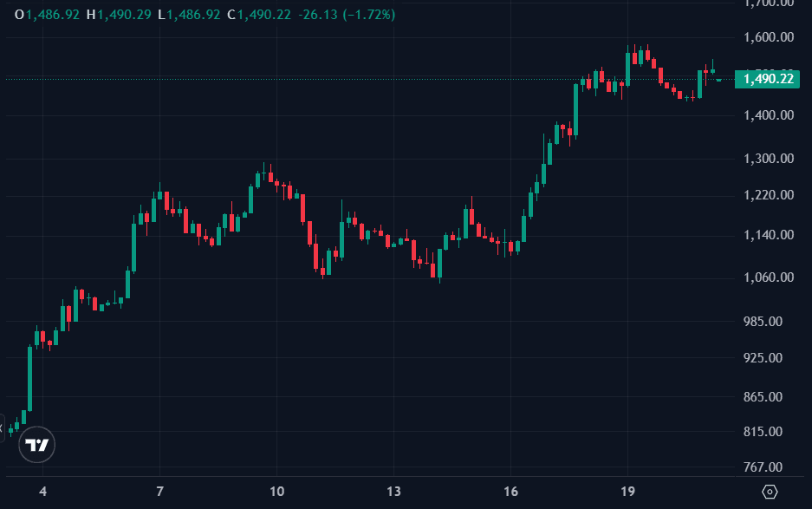
Task: Click the change value -26.13 (-1.72%)
Action: (x=347, y=15)
